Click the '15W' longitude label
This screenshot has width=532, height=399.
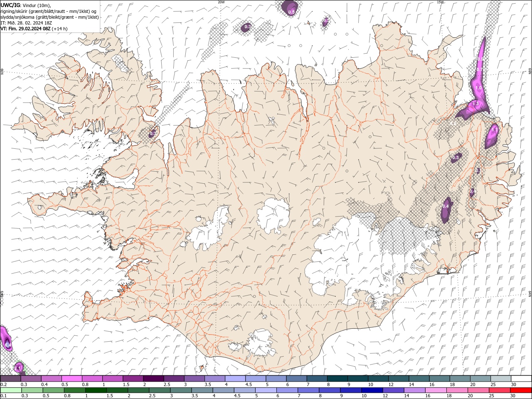click(441, 2)
